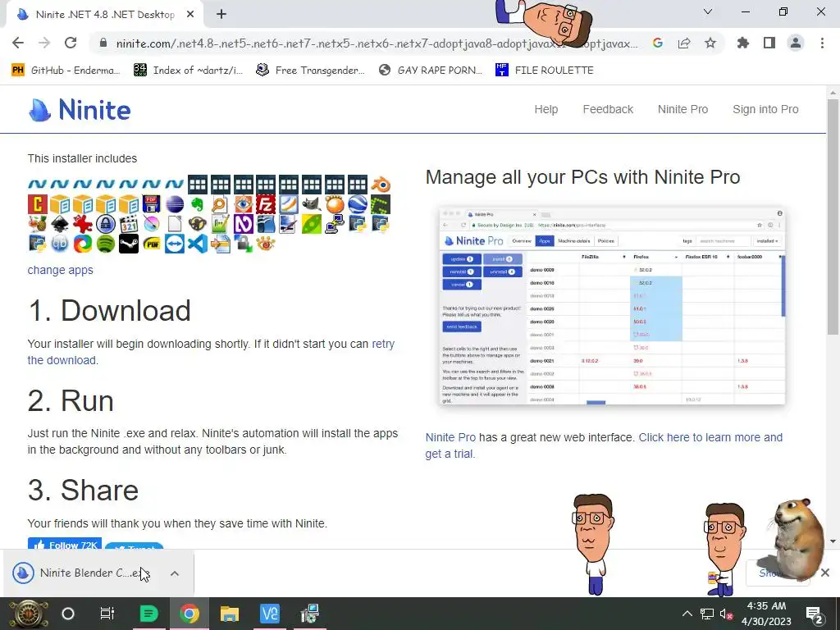Click the Eclipse purple sphere icon

[x=175, y=204]
